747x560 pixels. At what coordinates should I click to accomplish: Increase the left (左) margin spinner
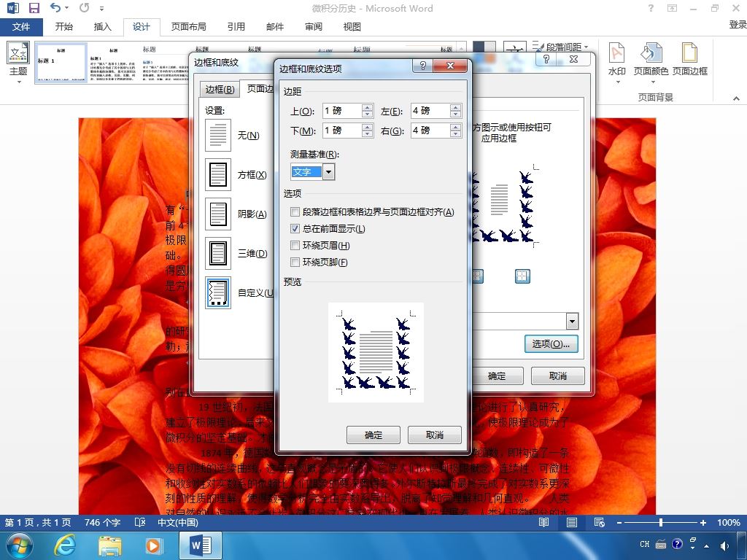[455, 108]
